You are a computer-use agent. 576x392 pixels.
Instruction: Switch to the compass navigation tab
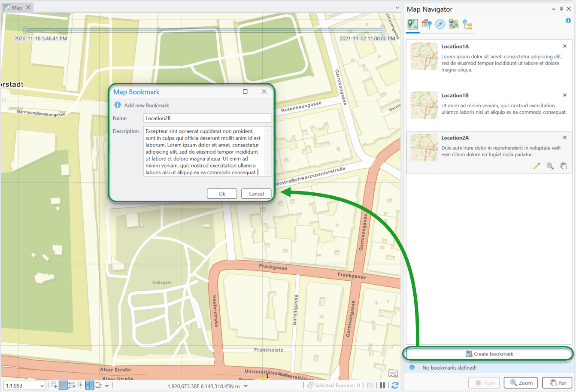tap(440, 24)
